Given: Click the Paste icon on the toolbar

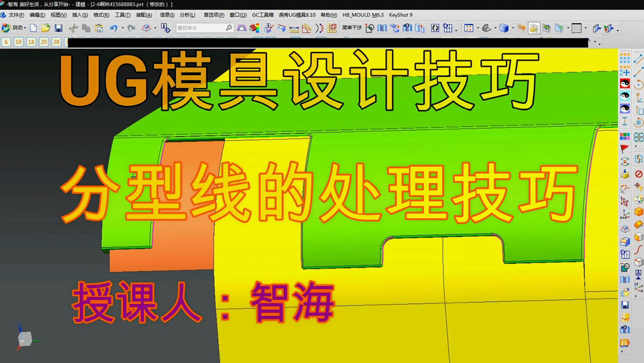Looking at the screenshot, I should 98,28.
